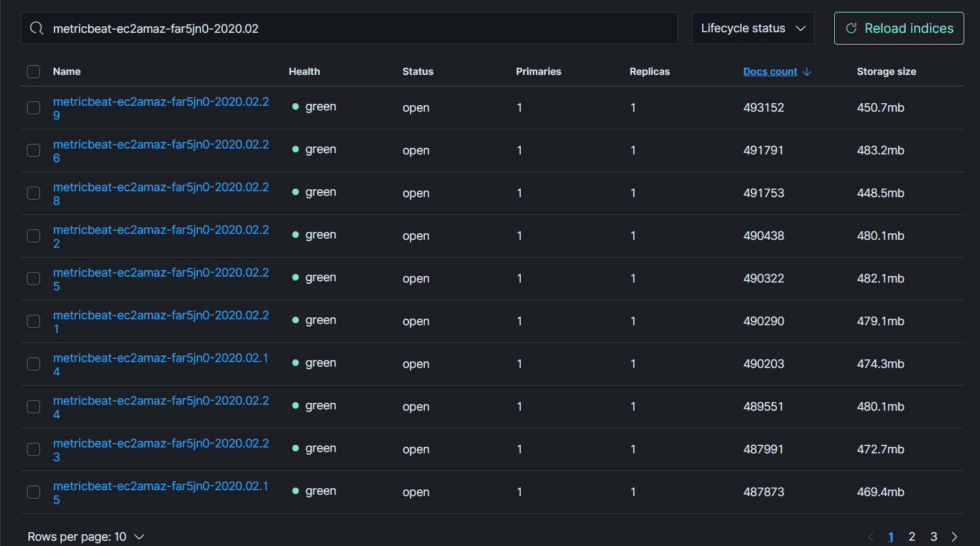The width and height of the screenshot is (980, 546).
Task: Tick the checkbox for index ending 2020.02.24
Action: coord(33,407)
